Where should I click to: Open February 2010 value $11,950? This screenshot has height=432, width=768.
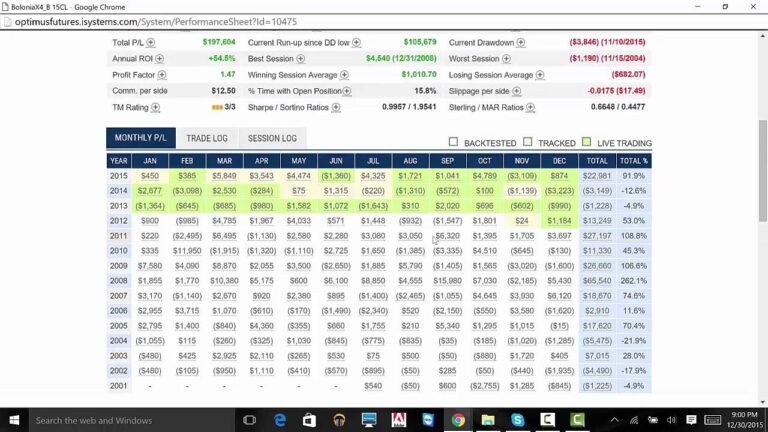(187, 251)
